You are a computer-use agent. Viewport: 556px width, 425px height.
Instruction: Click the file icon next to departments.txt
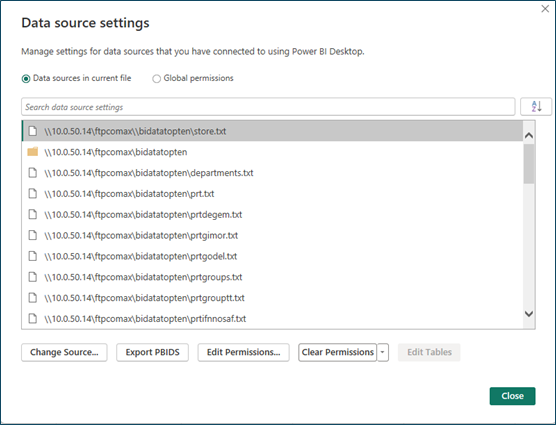pyautogui.click(x=33, y=173)
